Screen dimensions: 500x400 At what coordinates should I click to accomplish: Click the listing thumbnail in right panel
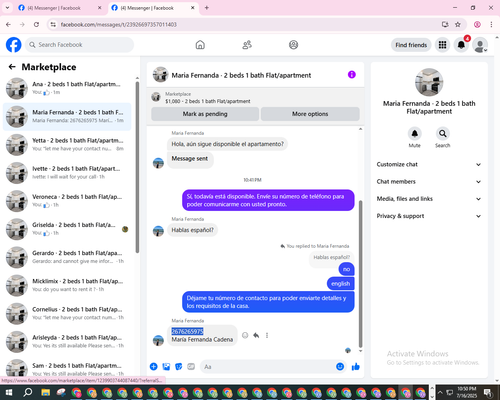[429, 82]
